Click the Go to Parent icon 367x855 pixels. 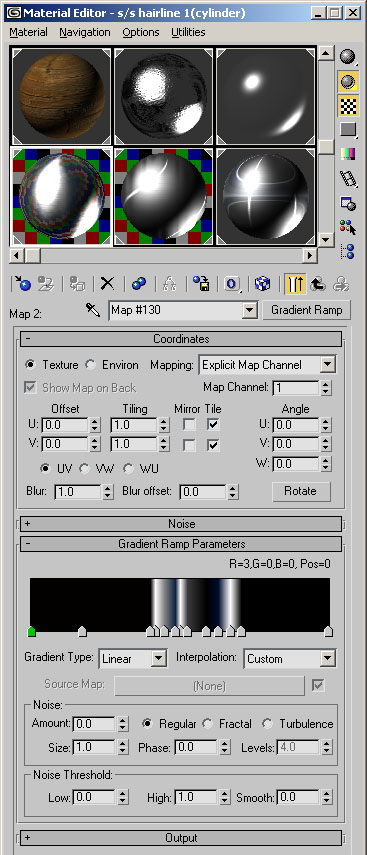[x=318, y=284]
